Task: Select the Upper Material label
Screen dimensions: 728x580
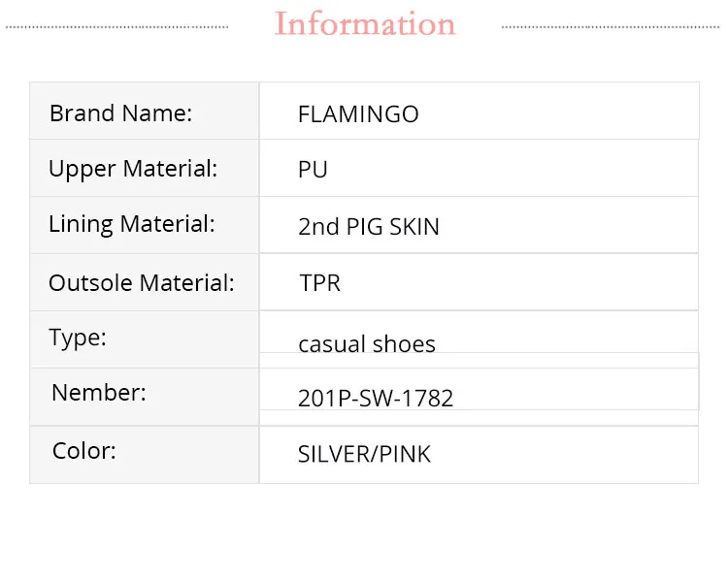Action: pyautogui.click(x=133, y=169)
